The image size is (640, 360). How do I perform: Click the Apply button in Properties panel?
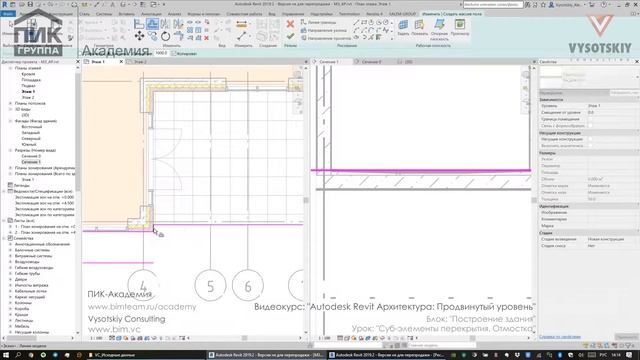click(x=627, y=337)
